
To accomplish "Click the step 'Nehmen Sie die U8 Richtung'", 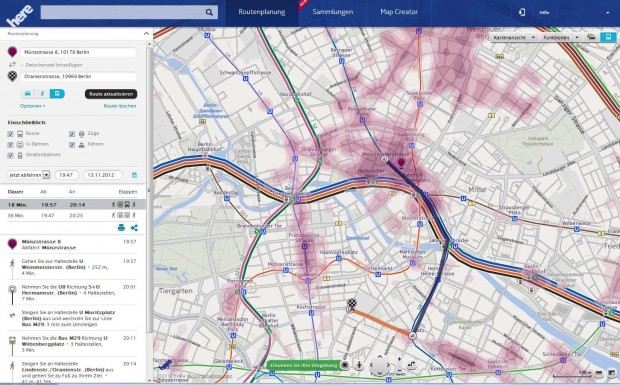I will point(72,293).
